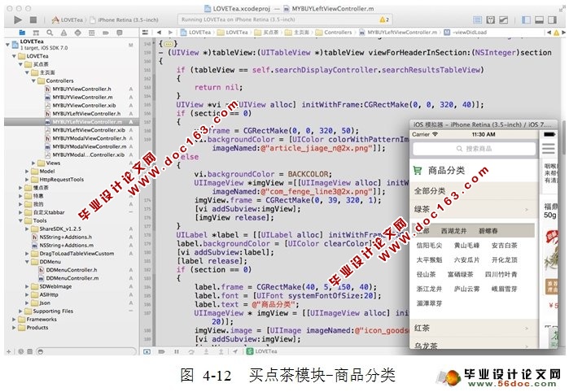Toggle the Utilities pane visibility
The height and width of the screenshot is (392, 569).
coord(552,20)
